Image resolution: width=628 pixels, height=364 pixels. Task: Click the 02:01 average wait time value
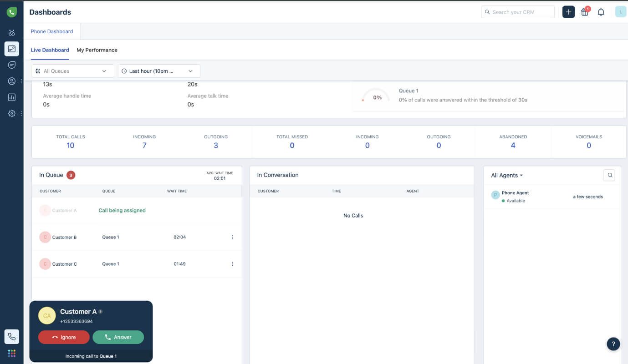pyautogui.click(x=220, y=178)
